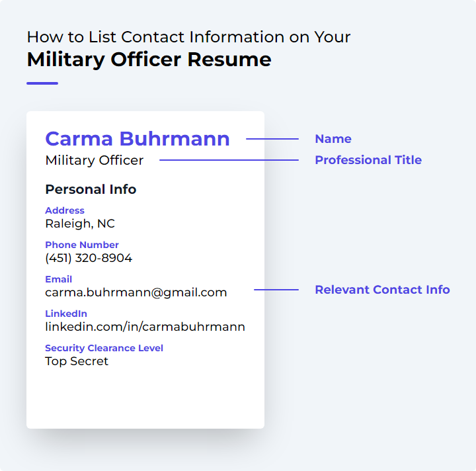
Task: Open the carma.buhrmann@gmail.com email address
Action: [x=136, y=292]
